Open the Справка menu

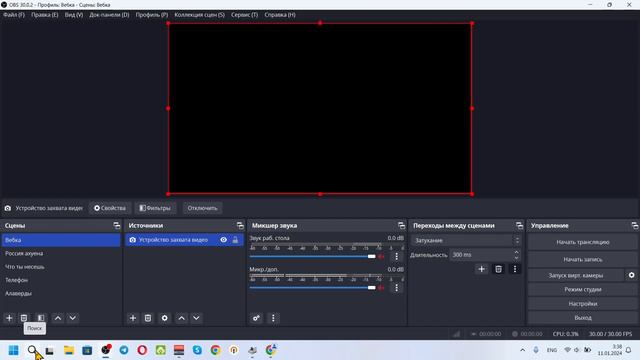tap(280, 15)
